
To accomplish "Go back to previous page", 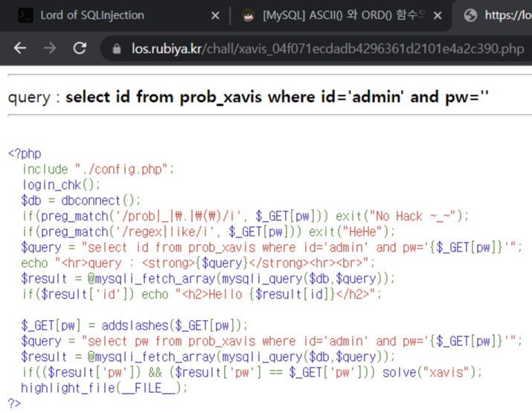I will pyautogui.click(x=20, y=48).
